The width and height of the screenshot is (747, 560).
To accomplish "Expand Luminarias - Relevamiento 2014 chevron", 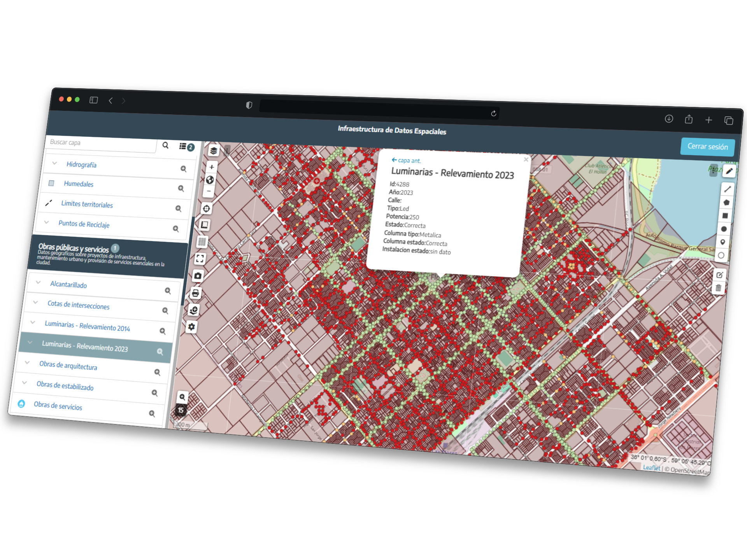I will point(33,322).
